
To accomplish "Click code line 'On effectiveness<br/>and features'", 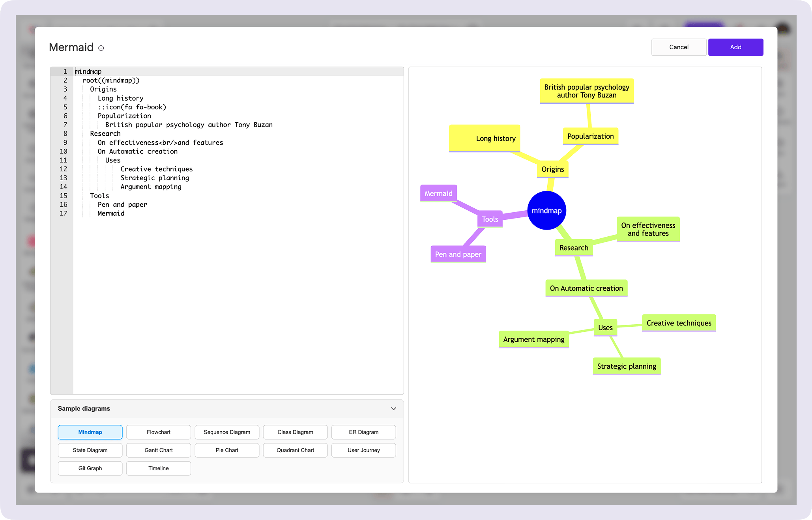I will pos(160,142).
